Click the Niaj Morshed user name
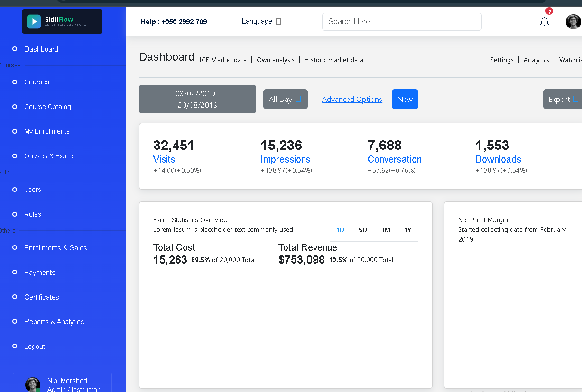582x392 pixels. (x=67, y=381)
